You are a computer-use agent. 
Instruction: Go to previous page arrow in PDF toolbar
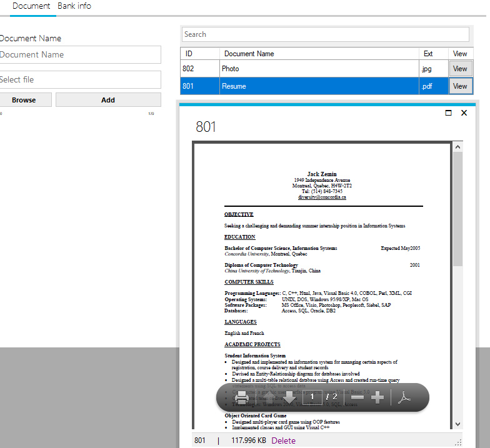pyautogui.click(x=269, y=397)
